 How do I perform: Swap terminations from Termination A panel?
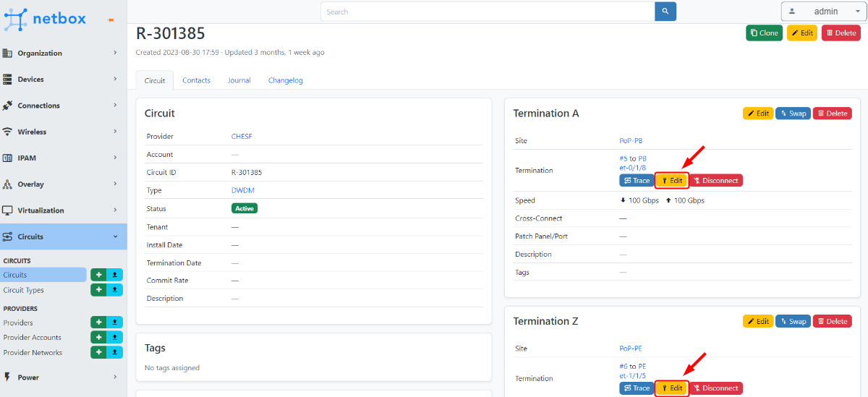793,114
